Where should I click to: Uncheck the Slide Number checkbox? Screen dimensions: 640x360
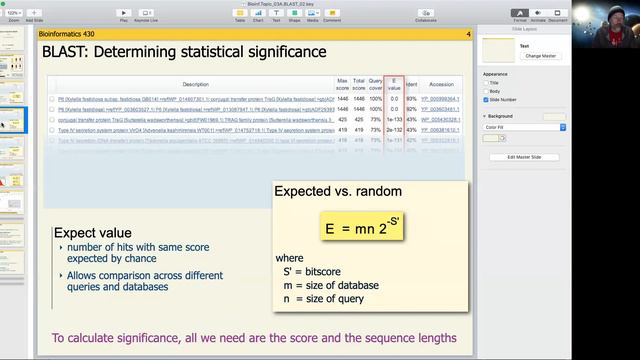(x=486, y=100)
